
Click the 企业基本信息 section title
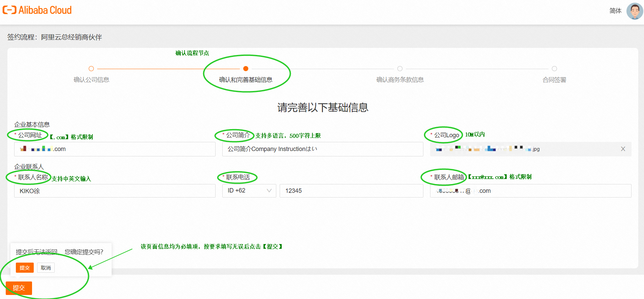click(x=32, y=125)
